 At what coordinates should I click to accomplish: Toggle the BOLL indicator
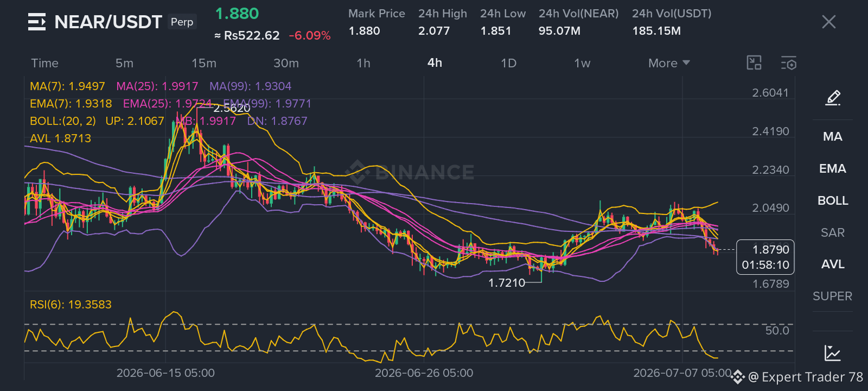coord(833,201)
